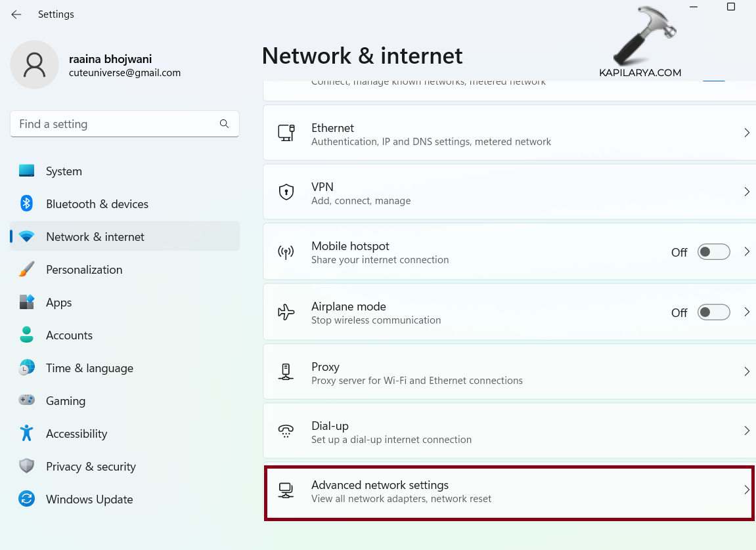Image resolution: width=756 pixels, height=550 pixels.
Task: Click the back arrow in Settings header
Action: tap(16, 14)
